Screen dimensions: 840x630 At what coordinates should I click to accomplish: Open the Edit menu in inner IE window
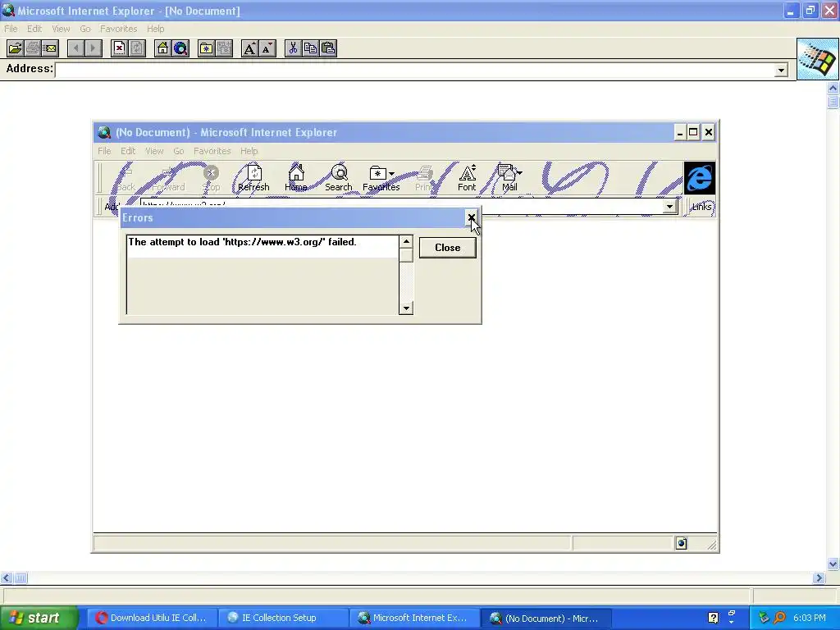pyautogui.click(x=127, y=151)
